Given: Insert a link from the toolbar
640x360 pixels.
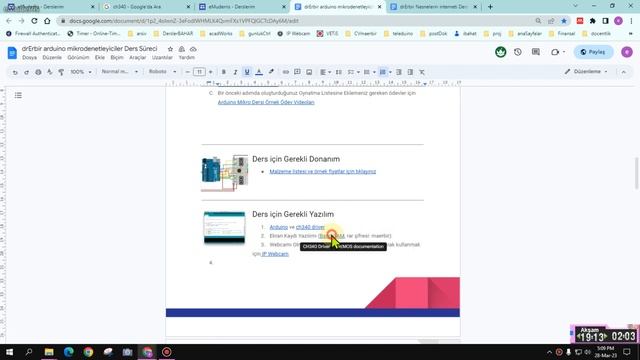Looking at the screenshot, I should coord(286,72).
